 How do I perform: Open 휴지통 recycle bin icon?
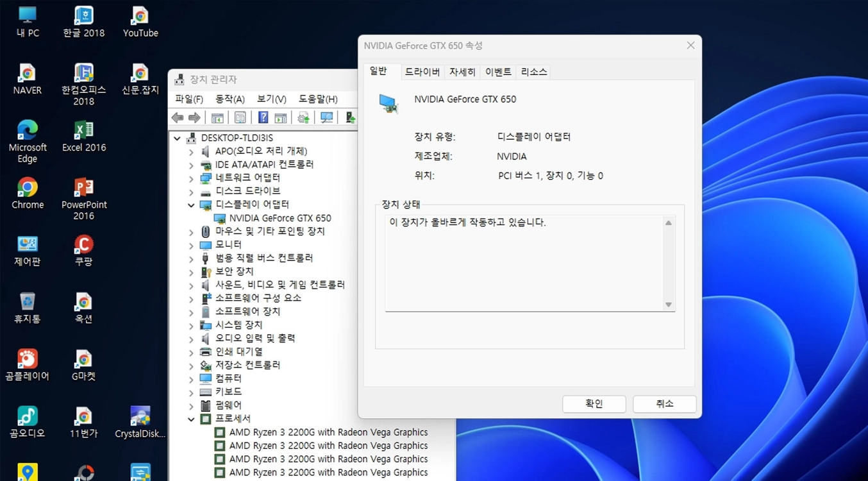tap(27, 308)
